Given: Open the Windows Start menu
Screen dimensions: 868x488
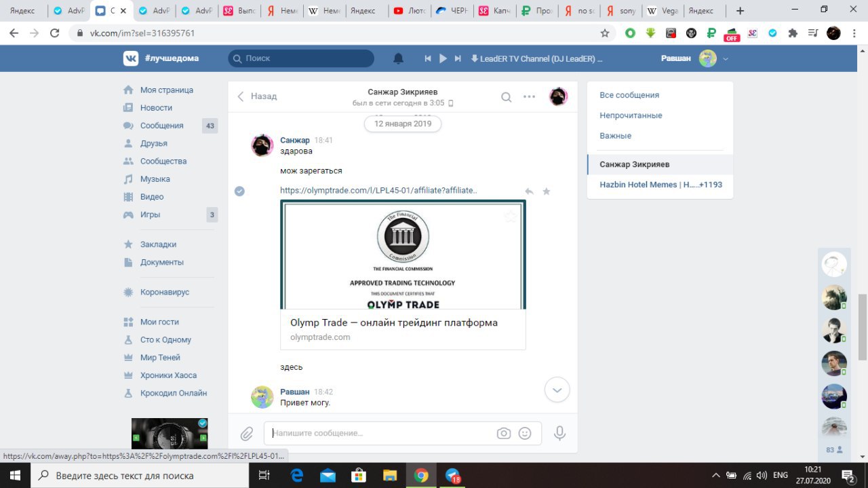Looking at the screenshot, I should point(15,475).
